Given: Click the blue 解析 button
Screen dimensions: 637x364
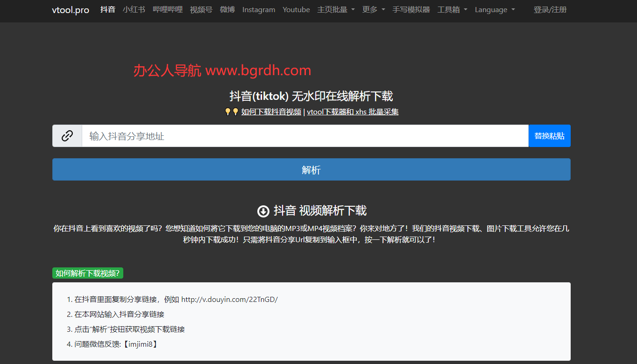Looking at the screenshot, I should point(311,169).
